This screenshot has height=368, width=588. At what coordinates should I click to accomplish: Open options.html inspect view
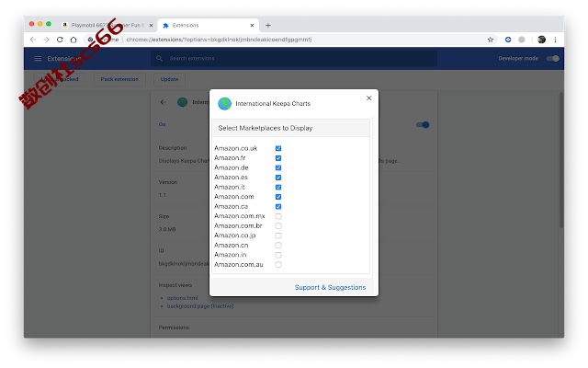[182, 298]
